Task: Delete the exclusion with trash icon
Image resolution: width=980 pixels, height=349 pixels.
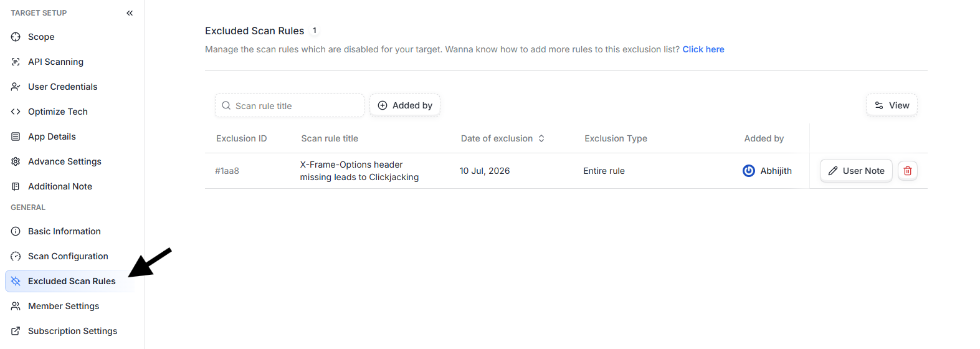Action: [908, 171]
